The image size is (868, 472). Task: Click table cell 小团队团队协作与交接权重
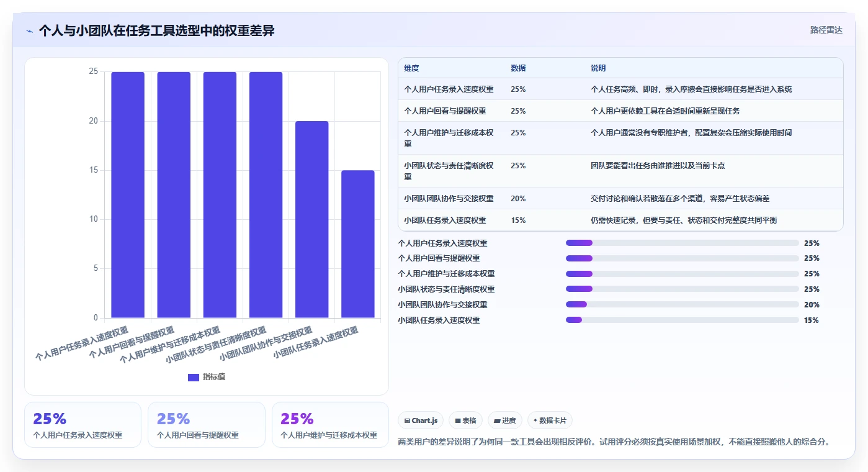449,199
